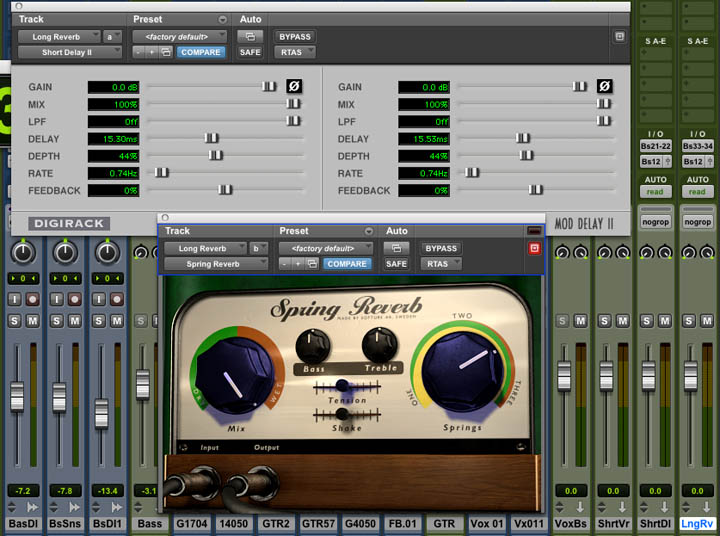Open Bs33-34 output selector
Viewport: 720px width, 536px height.
tap(698, 147)
